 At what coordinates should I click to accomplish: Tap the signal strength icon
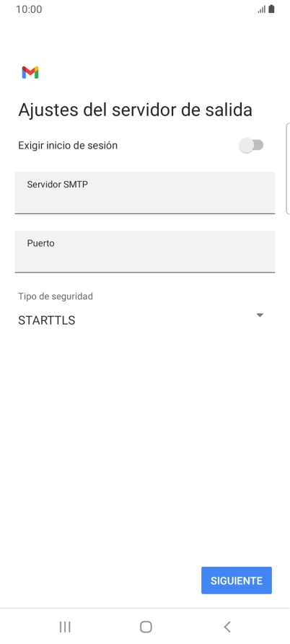[261, 9]
